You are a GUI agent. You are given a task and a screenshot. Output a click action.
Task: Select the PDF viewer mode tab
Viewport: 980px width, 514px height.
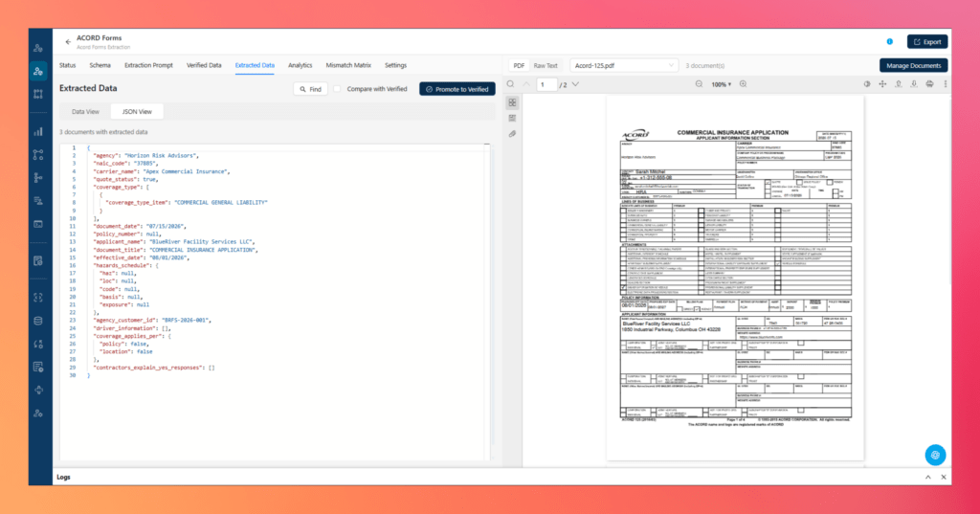(519, 66)
